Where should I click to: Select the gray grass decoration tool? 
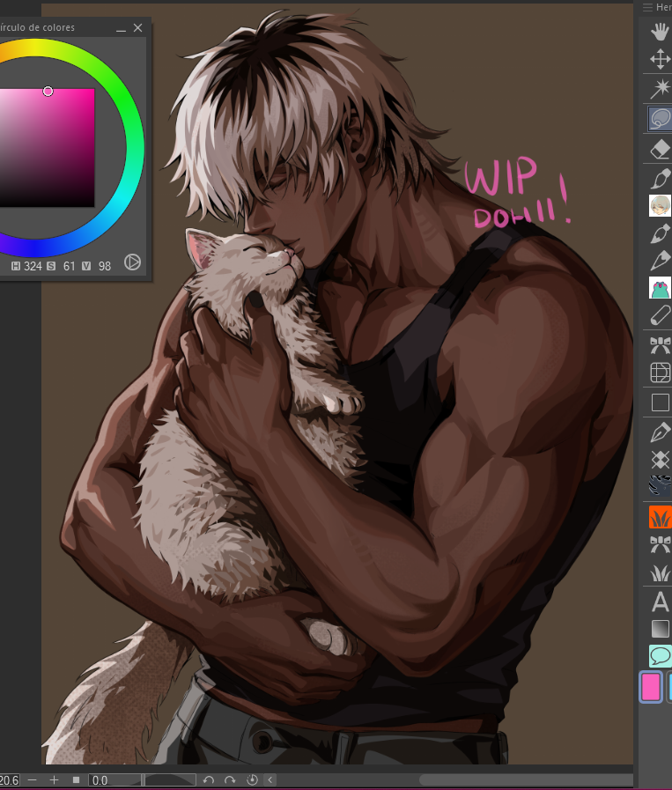[660, 572]
